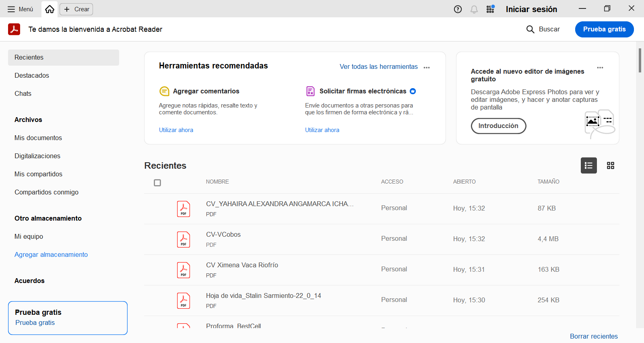Open the more options dots on the image editor card

(x=600, y=68)
